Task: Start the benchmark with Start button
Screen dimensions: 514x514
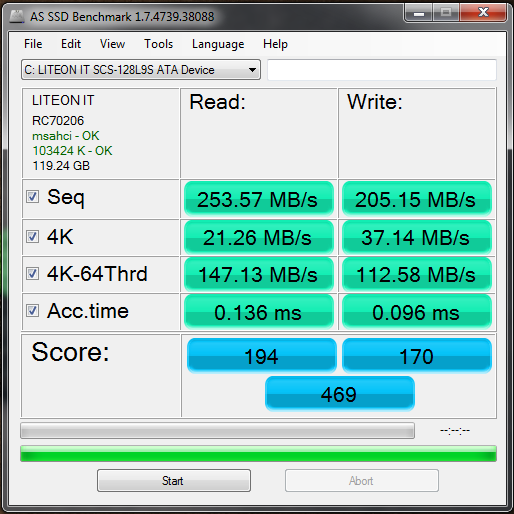Action: tap(174, 480)
